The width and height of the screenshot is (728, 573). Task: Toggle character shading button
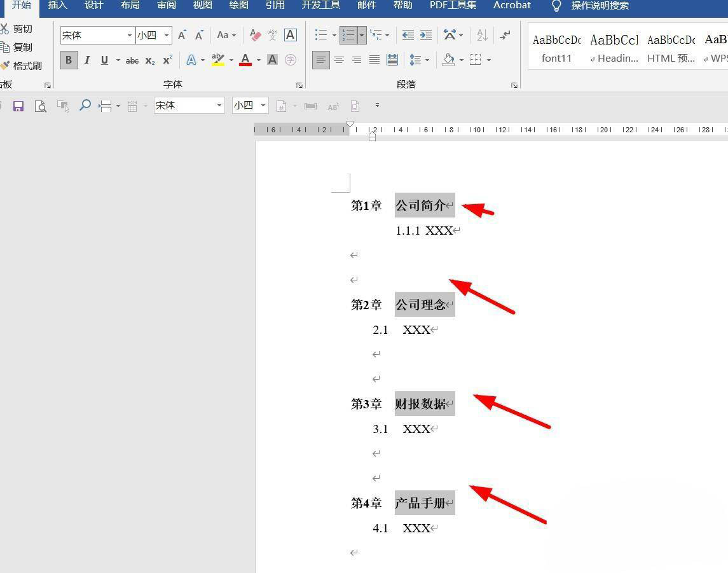[x=273, y=60]
